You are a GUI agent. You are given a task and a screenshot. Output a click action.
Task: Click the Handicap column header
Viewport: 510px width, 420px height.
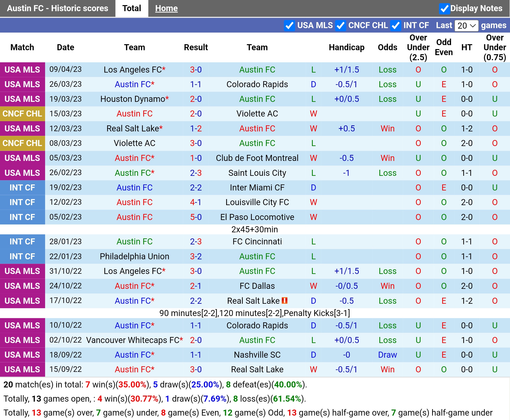(x=346, y=47)
